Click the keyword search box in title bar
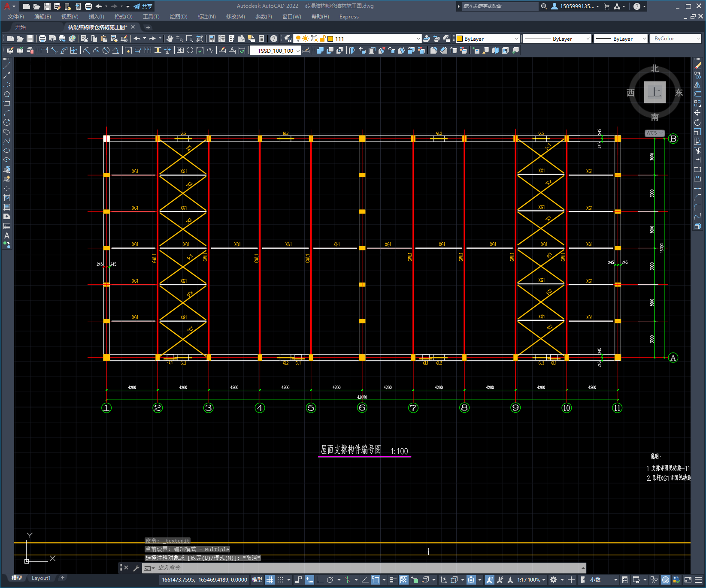This screenshot has height=588, width=706. (x=500, y=6)
